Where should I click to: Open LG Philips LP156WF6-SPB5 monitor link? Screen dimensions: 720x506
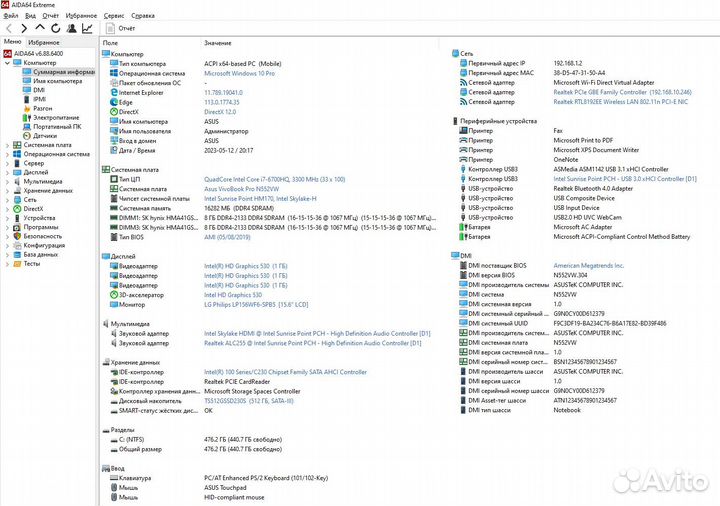[x=256, y=305]
